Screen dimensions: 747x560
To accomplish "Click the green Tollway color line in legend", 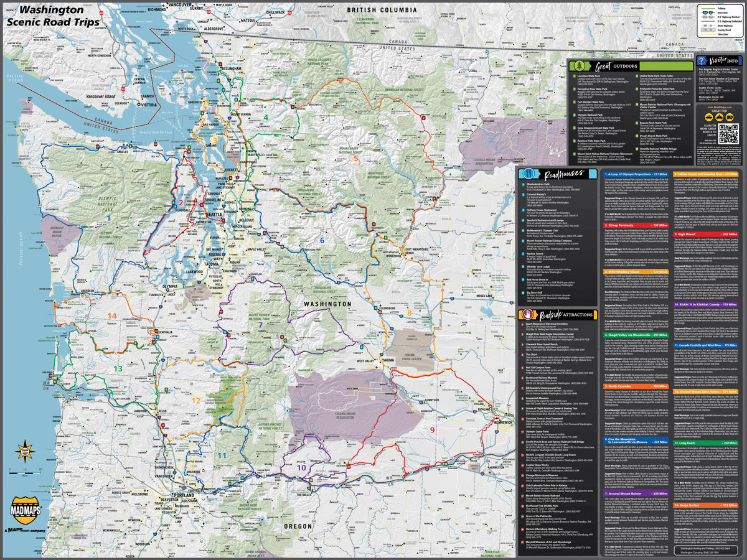I will tap(708, 8).
